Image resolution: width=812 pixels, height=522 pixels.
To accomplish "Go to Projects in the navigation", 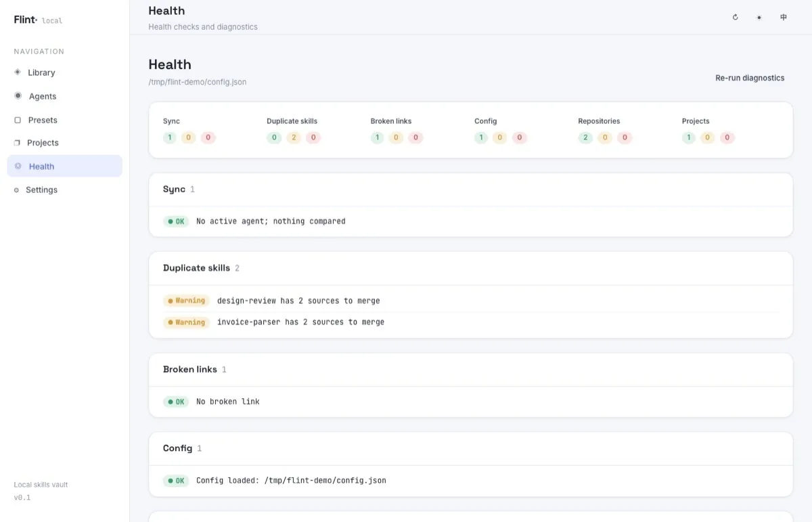I will tap(65, 143).
